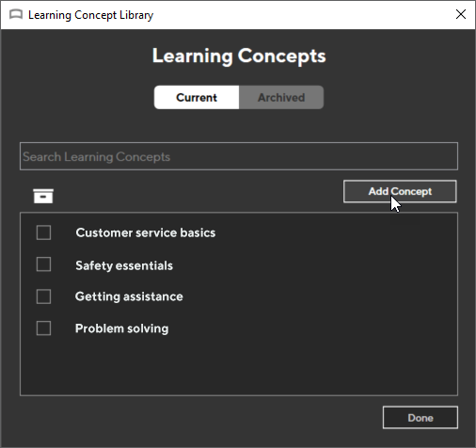
Task: Click the Safety essentials concept label
Action: [124, 265]
